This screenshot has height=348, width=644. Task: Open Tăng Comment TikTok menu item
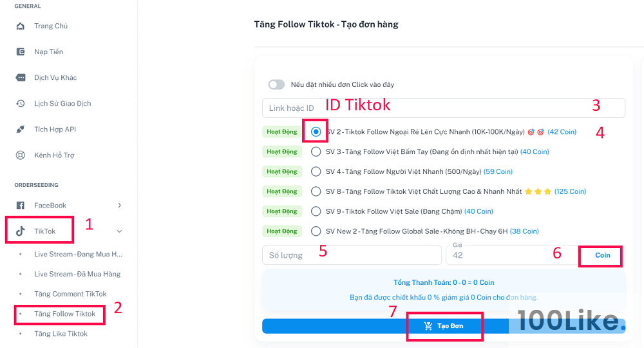(70, 294)
